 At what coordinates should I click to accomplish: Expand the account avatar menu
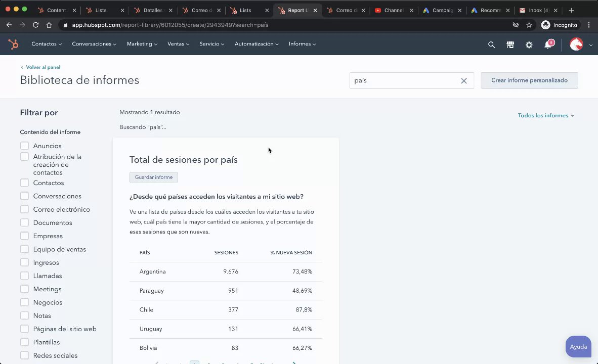click(x=580, y=44)
